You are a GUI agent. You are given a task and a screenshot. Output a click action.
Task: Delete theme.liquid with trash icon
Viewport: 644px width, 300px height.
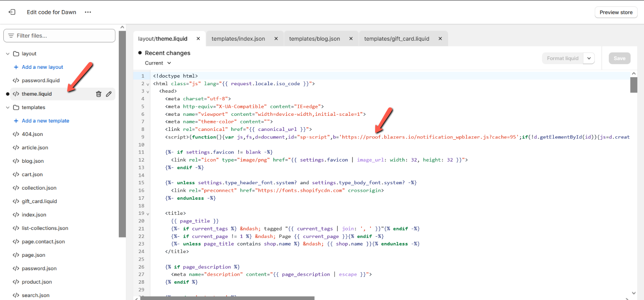pyautogui.click(x=99, y=94)
